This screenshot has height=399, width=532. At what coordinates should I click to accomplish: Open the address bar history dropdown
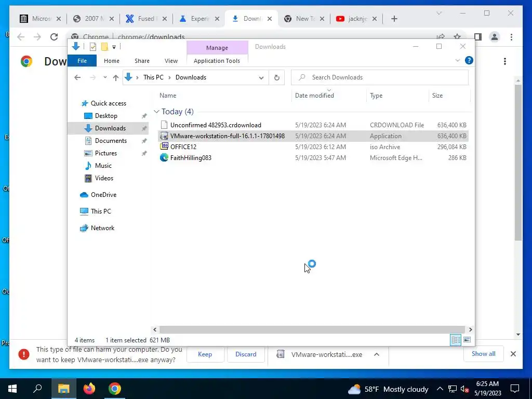click(261, 78)
